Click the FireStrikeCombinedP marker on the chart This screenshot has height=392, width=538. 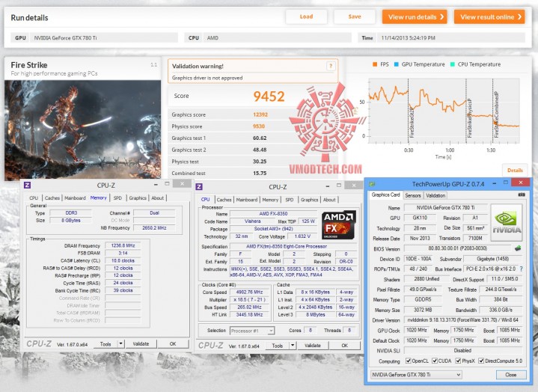(496, 115)
